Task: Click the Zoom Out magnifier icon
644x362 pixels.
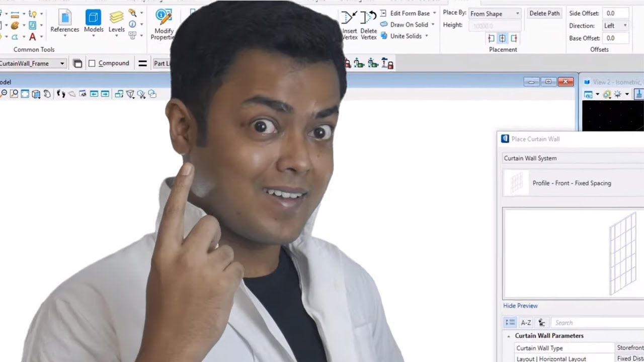Action: coord(4,94)
